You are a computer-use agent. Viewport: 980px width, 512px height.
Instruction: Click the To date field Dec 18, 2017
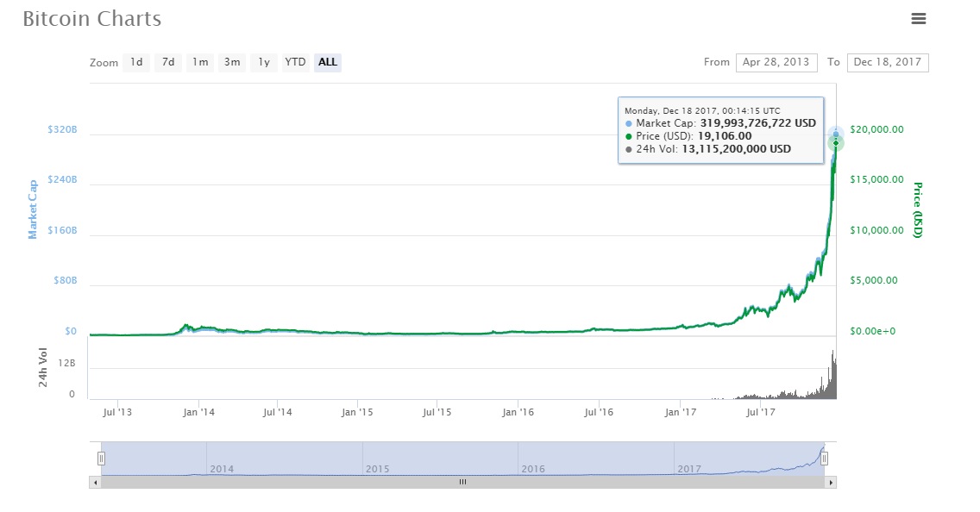point(888,62)
